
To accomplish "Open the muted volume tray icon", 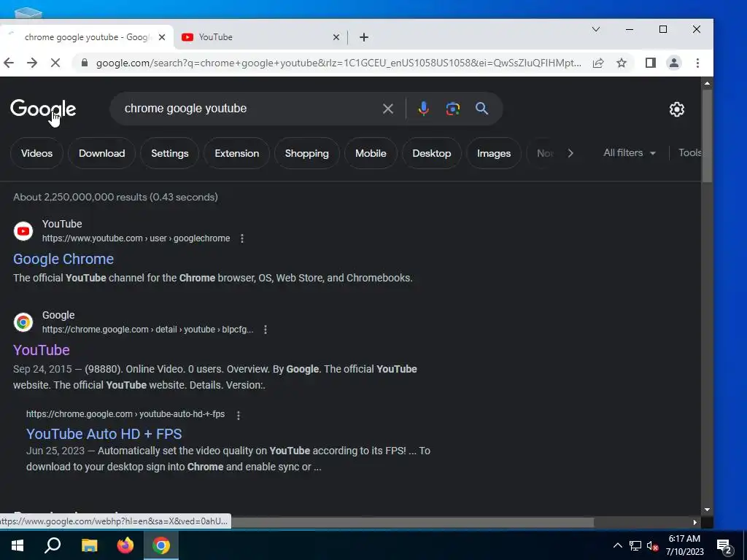I will 652,545.
